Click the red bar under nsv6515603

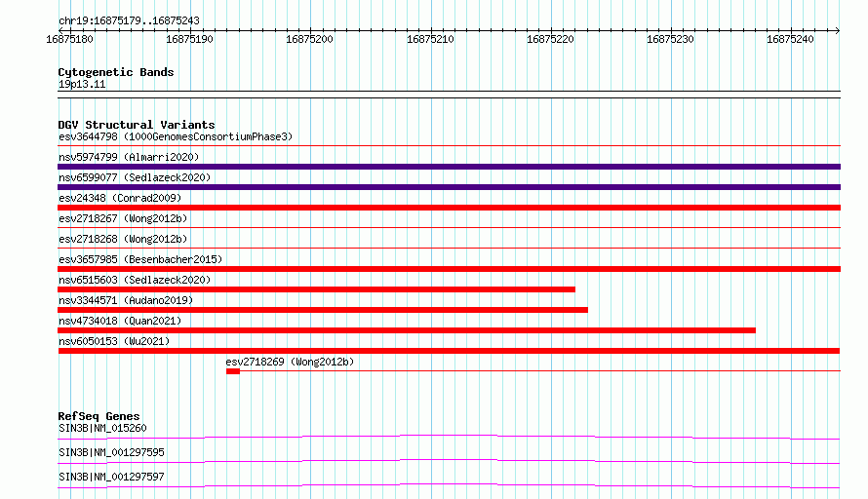point(316,289)
